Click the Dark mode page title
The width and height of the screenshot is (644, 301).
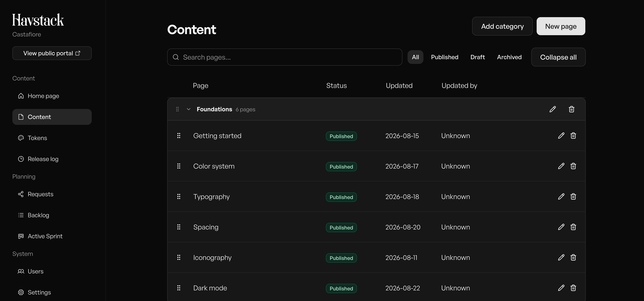click(x=210, y=288)
